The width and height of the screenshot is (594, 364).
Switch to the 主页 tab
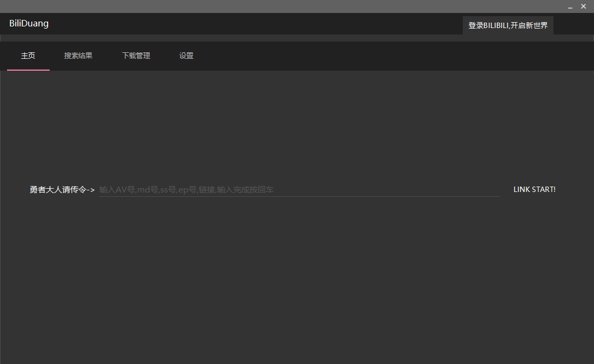(x=28, y=56)
